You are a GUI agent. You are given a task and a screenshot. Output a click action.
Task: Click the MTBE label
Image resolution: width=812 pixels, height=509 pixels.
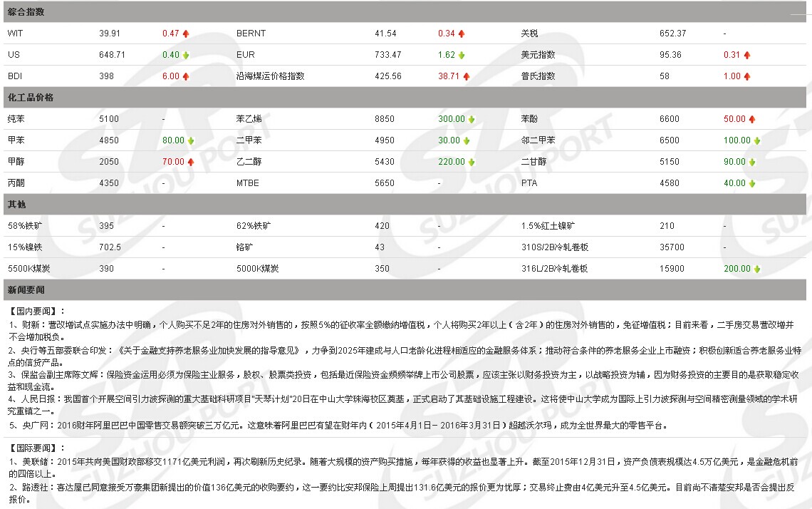click(248, 183)
